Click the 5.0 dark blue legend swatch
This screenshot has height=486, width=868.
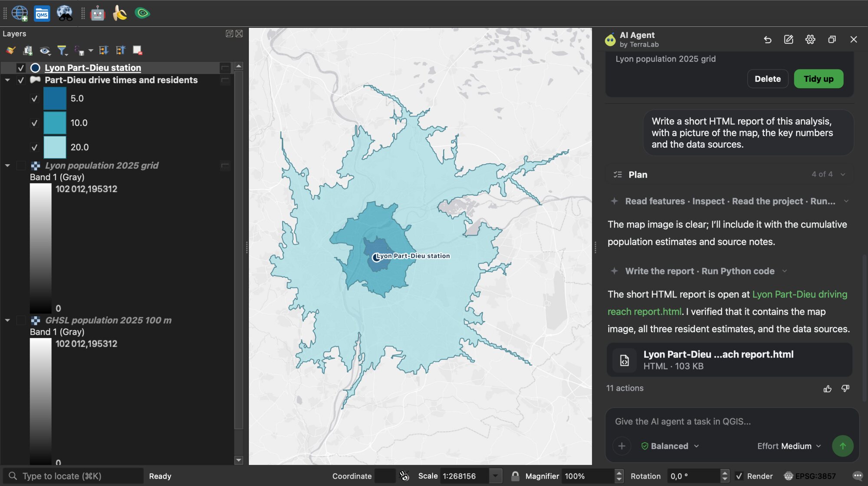[55, 98]
